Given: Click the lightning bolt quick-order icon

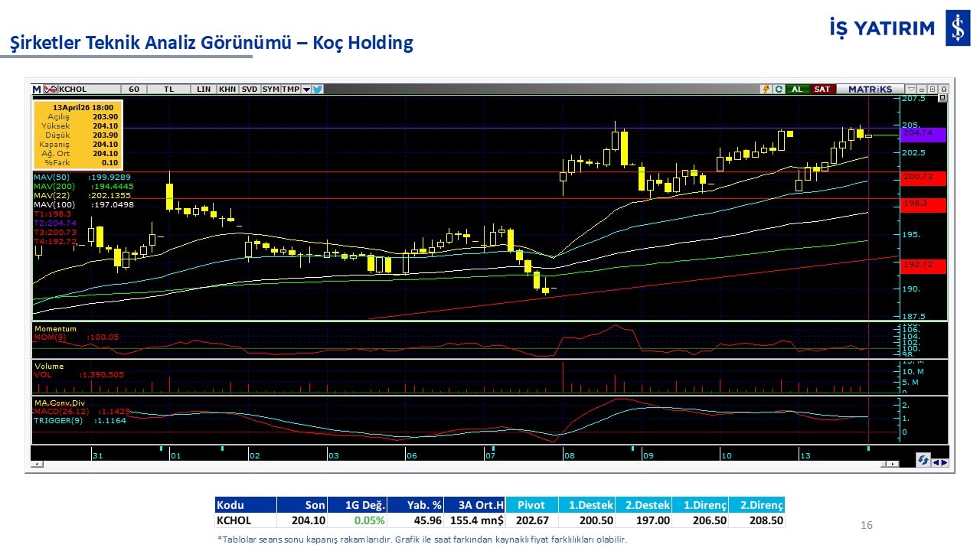Looking at the screenshot, I should click(765, 89).
